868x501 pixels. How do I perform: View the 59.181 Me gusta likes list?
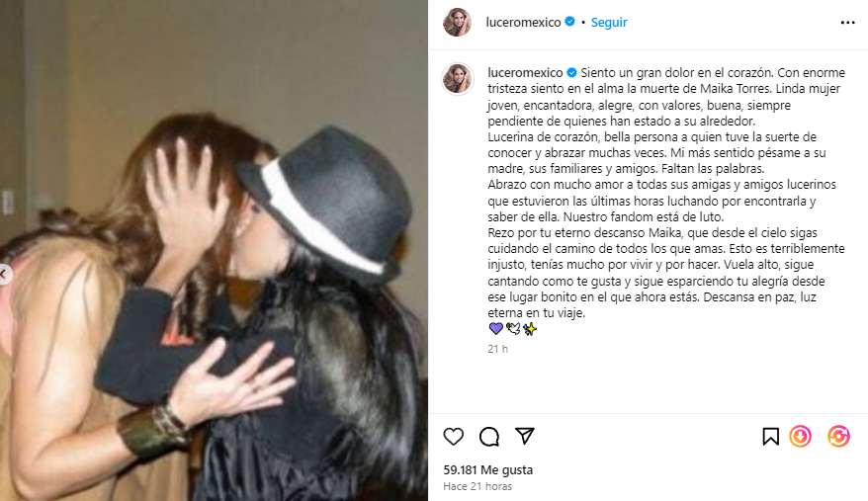point(487,470)
